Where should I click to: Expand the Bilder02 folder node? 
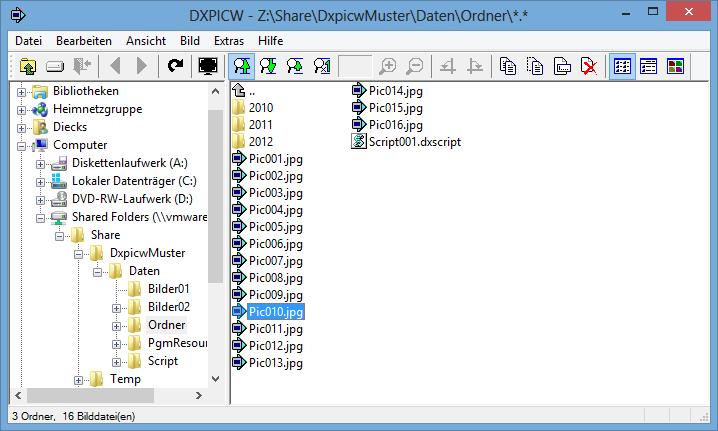(x=117, y=307)
